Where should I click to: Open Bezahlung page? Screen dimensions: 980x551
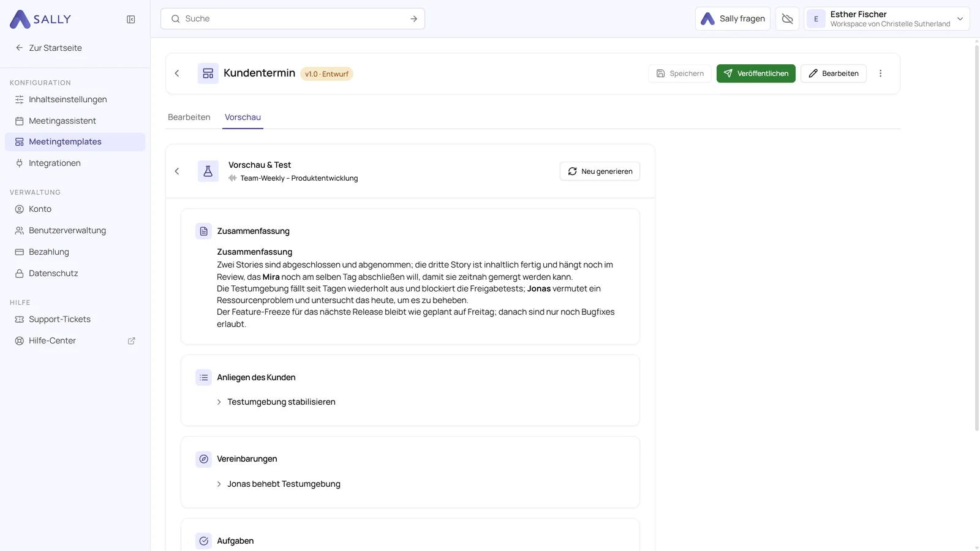point(75,252)
